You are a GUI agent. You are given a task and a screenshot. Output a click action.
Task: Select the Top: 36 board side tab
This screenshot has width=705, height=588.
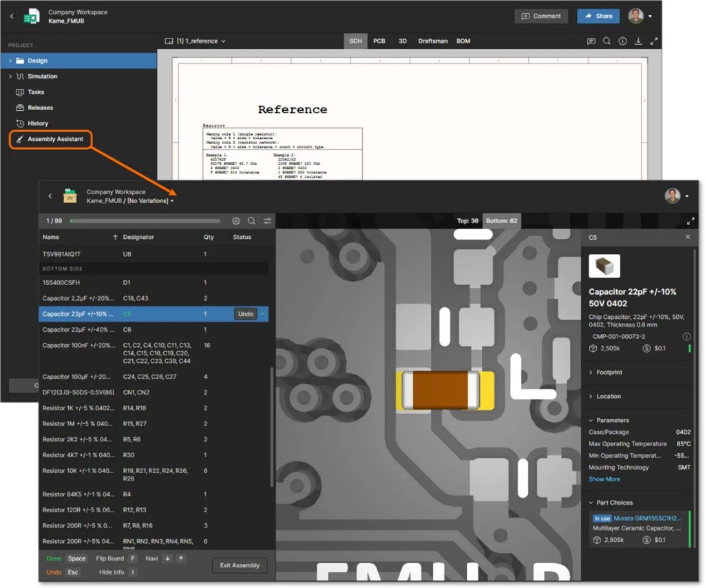[467, 221]
